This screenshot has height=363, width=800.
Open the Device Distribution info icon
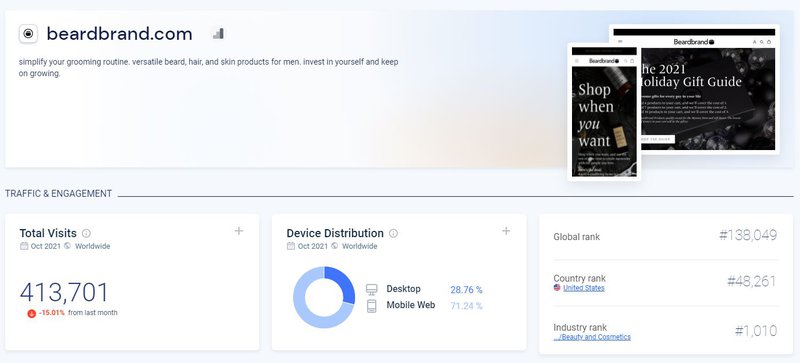tap(393, 233)
